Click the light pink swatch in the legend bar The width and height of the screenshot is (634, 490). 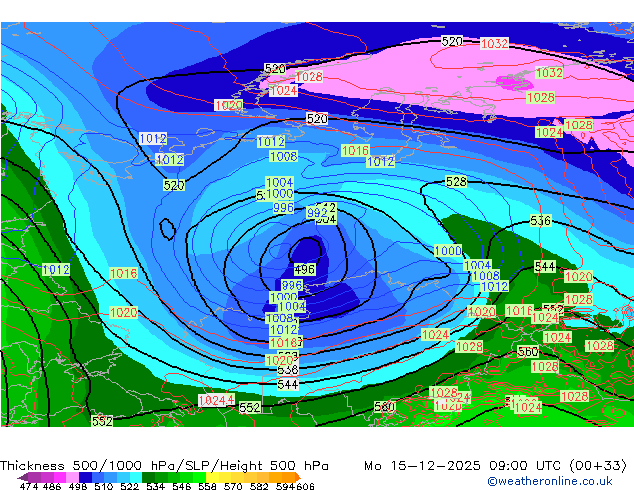(x=72, y=477)
